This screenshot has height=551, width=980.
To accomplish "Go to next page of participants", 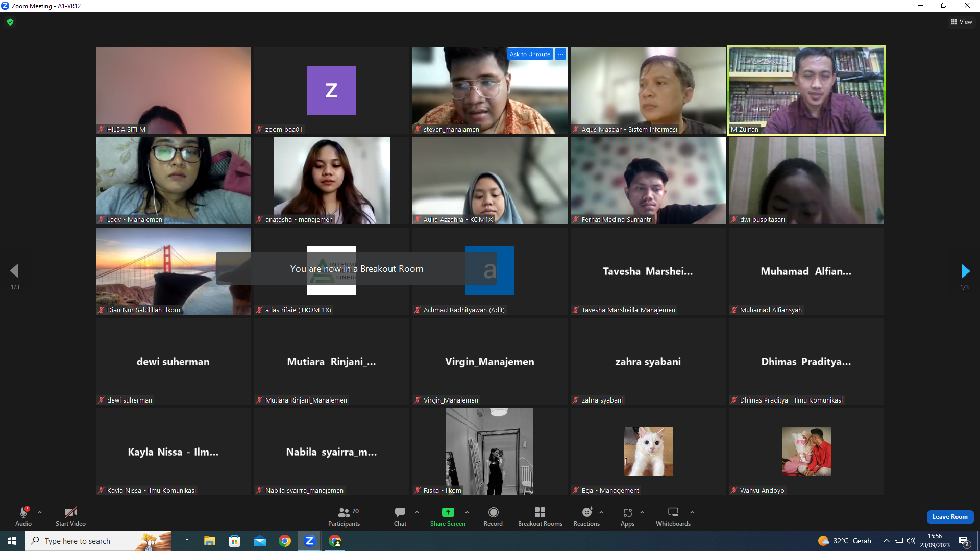I will [x=965, y=271].
